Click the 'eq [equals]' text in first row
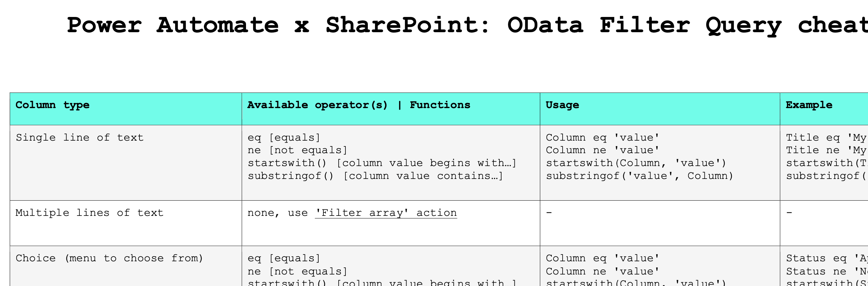 284,138
